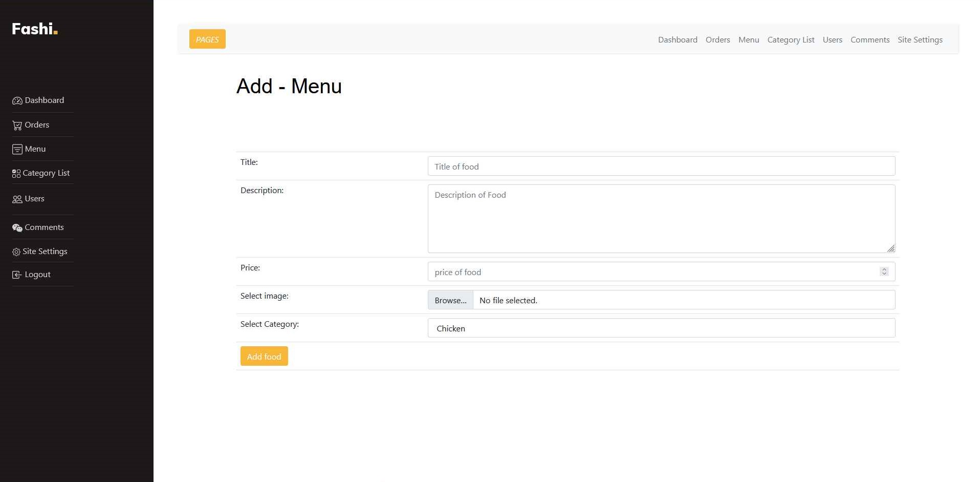The image size is (980, 482).
Task: Focus the Title of food input
Action: tap(661, 166)
